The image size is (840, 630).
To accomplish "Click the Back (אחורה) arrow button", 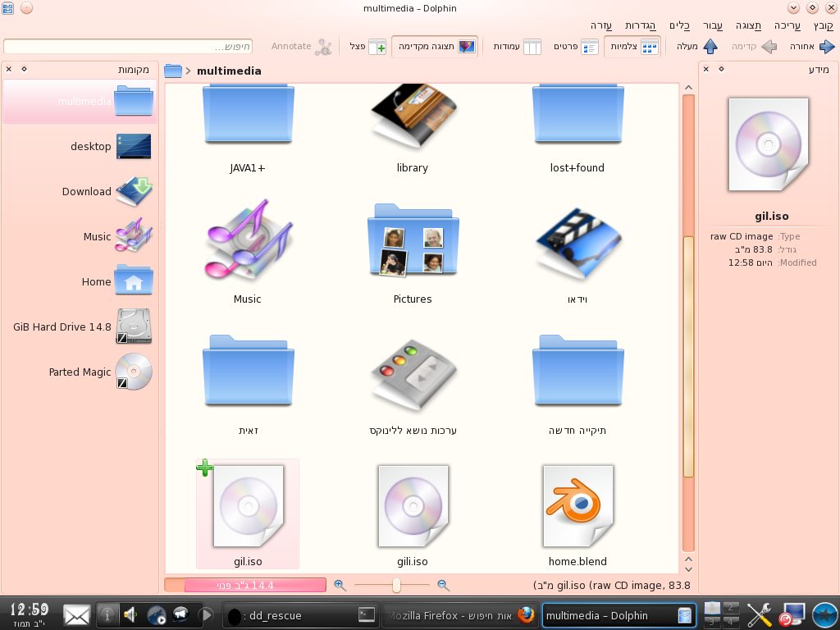I will pos(812,47).
